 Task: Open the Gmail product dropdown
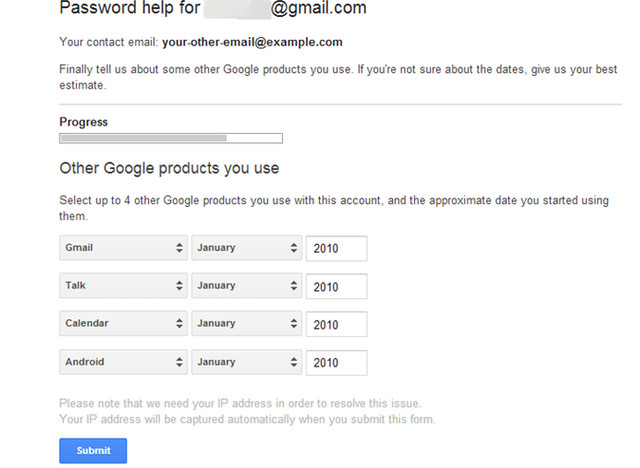click(x=123, y=248)
